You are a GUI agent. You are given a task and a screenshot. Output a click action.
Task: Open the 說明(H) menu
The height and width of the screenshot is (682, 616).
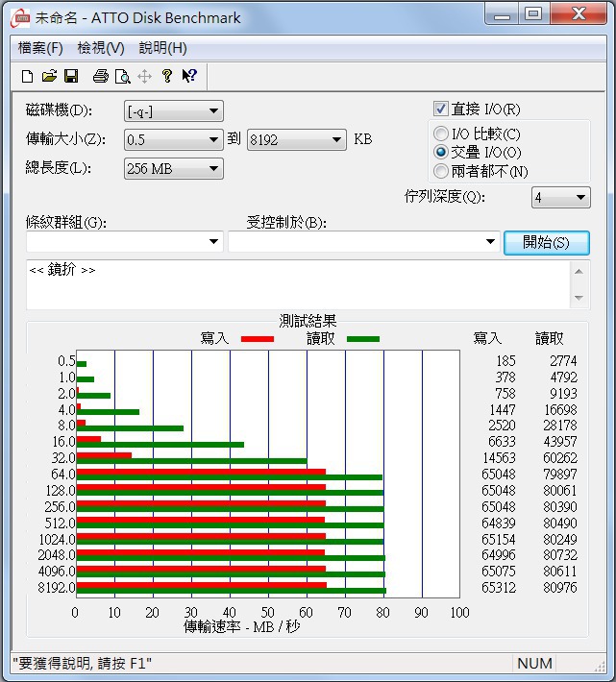tap(162, 48)
